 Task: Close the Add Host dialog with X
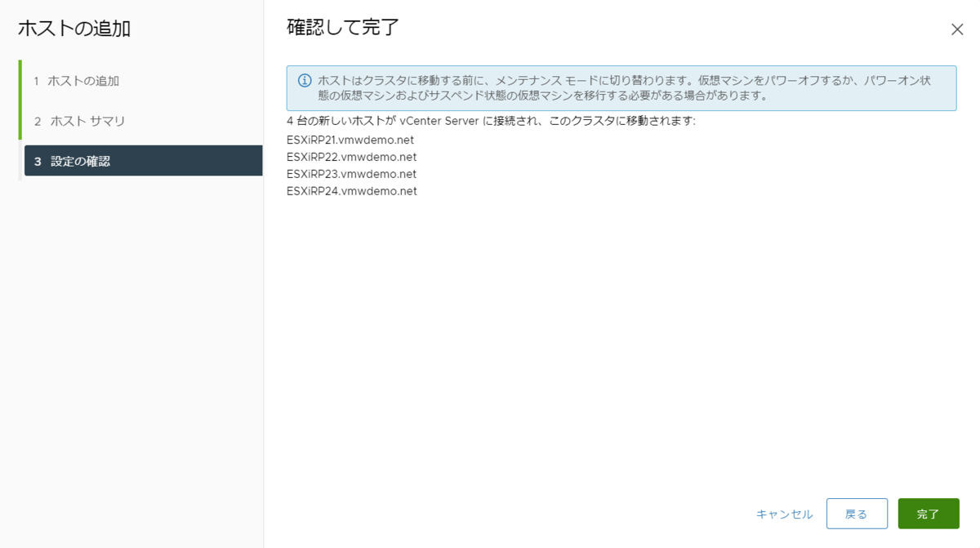pyautogui.click(x=957, y=29)
